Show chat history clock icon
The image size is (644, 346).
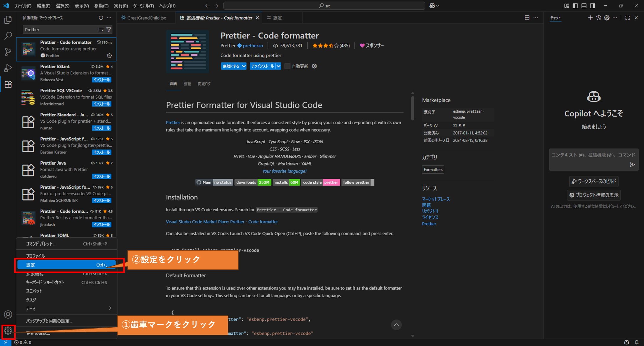point(599,18)
